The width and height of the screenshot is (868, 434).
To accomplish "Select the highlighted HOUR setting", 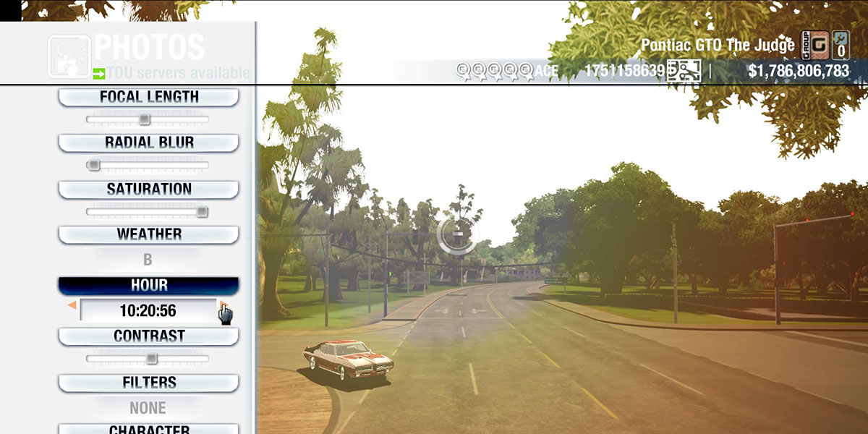I will [x=148, y=286].
